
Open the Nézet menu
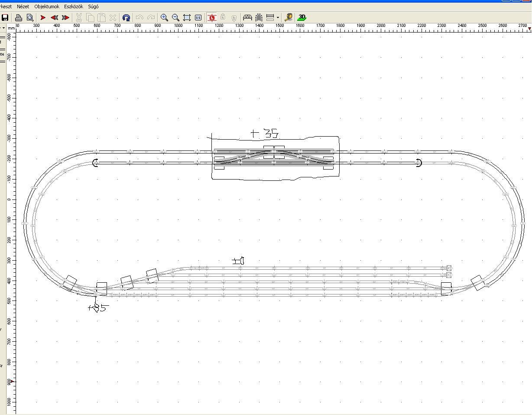23,7
